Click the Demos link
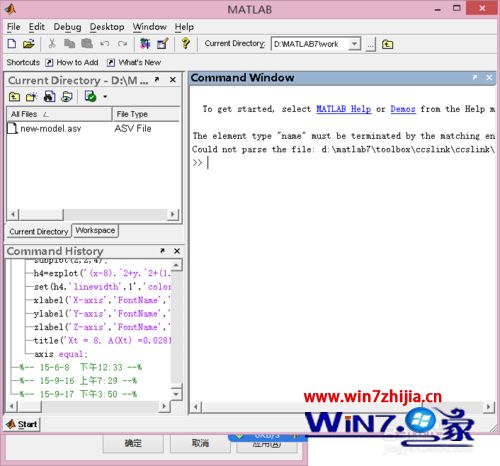 403,109
